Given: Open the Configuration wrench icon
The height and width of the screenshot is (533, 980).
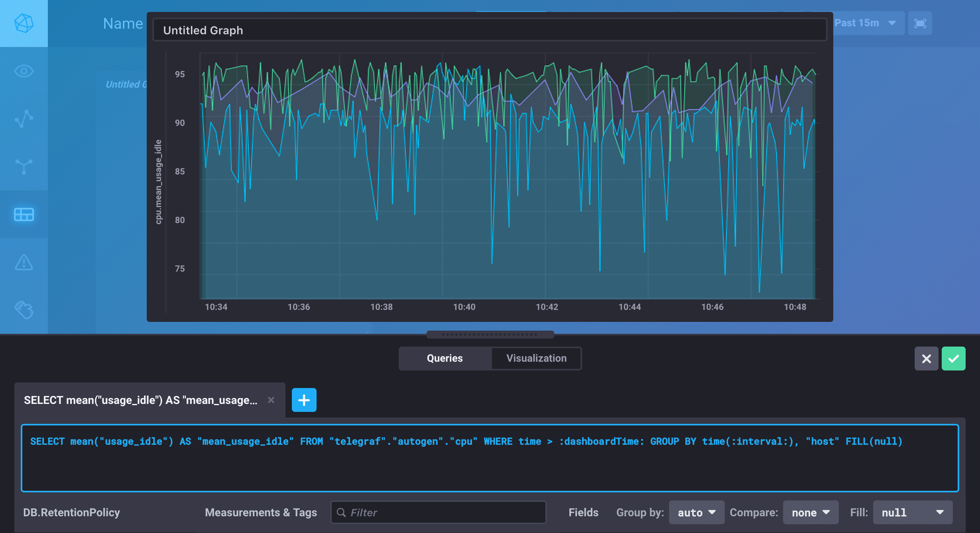Looking at the screenshot, I should (x=24, y=310).
